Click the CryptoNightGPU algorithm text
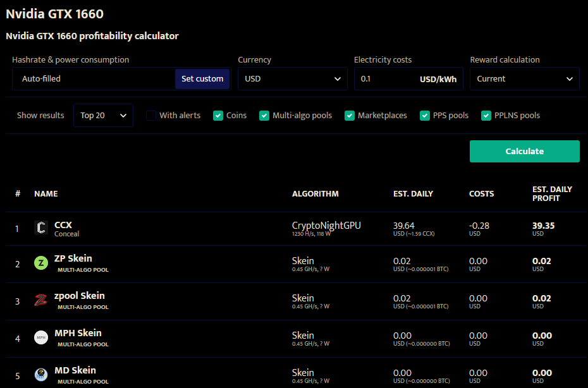The height and width of the screenshot is (388, 588). point(326,226)
